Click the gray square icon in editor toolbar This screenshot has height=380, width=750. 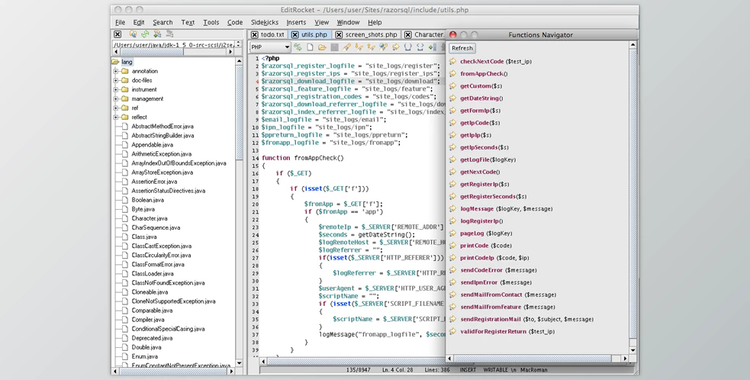(334, 47)
